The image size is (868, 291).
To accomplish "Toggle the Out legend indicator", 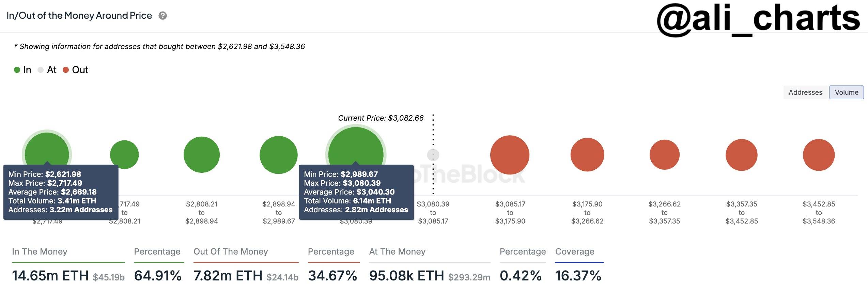I will tap(65, 70).
